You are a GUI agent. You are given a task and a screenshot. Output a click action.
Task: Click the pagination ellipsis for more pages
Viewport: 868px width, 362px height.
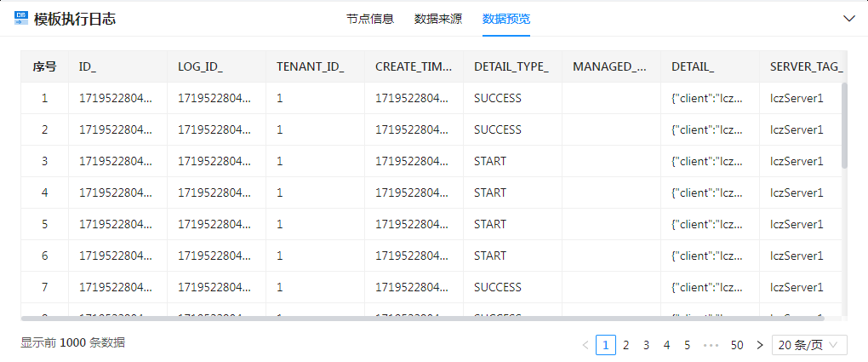[x=711, y=345]
